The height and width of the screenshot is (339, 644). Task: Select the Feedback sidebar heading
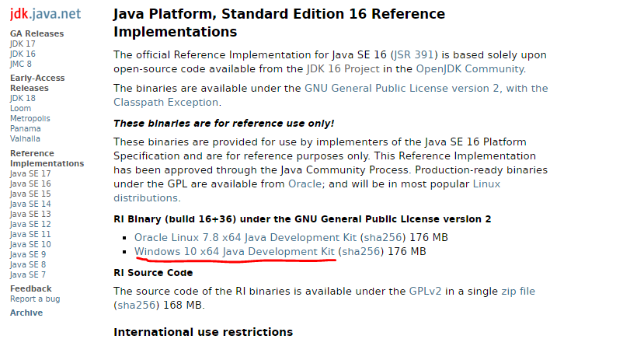click(x=31, y=289)
